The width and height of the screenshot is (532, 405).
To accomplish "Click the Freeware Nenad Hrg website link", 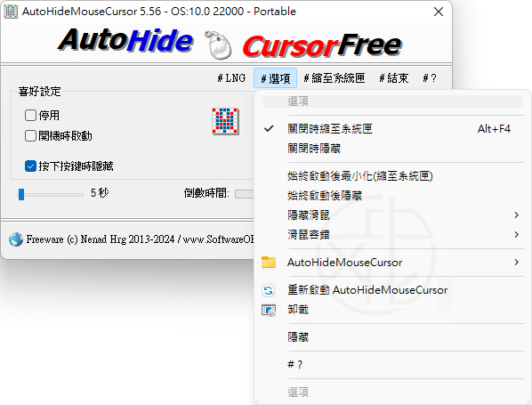I will click(x=141, y=239).
